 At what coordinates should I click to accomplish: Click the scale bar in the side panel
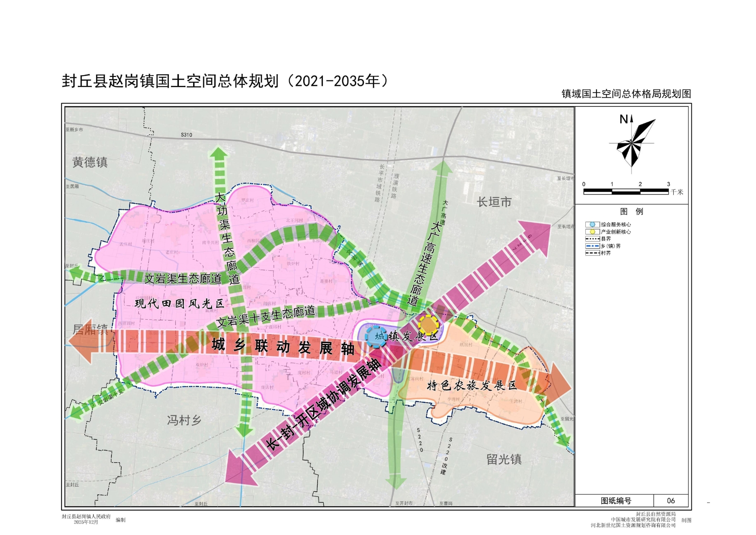point(626,192)
